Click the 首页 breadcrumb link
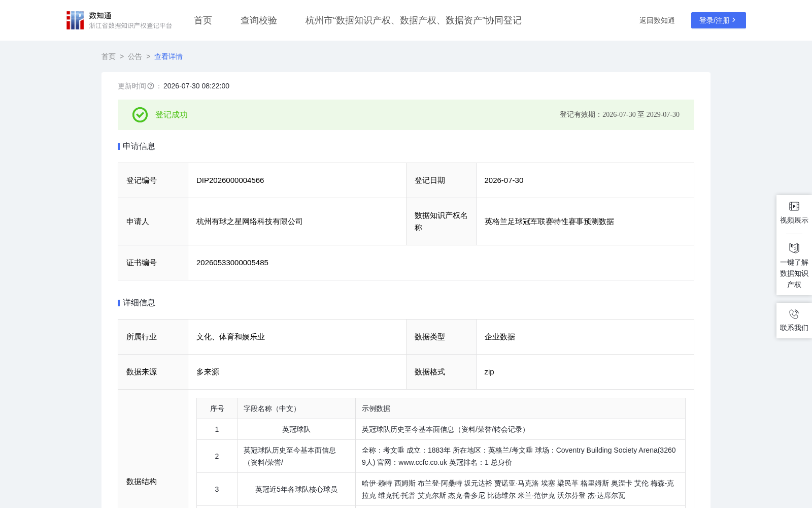The height and width of the screenshot is (508, 812). (x=109, y=57)
